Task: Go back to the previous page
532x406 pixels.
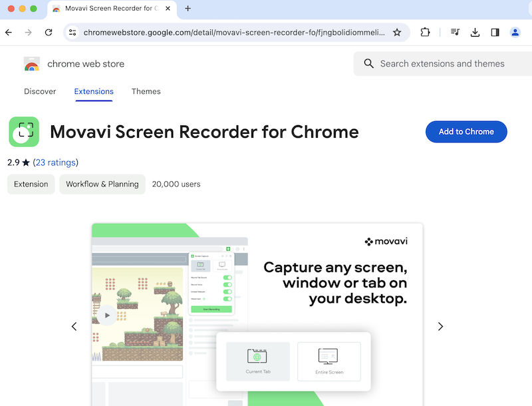Action: [x=9, y=32]
